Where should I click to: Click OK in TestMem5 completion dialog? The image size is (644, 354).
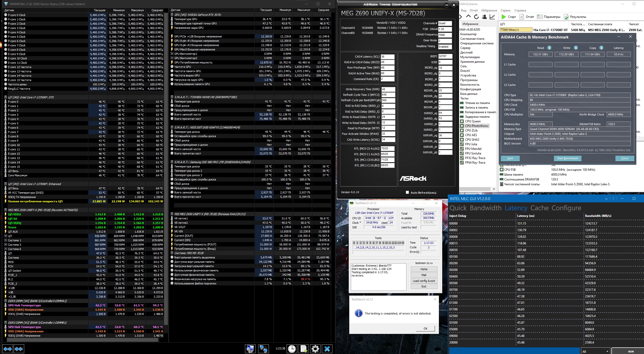click(x=425, y=329)
